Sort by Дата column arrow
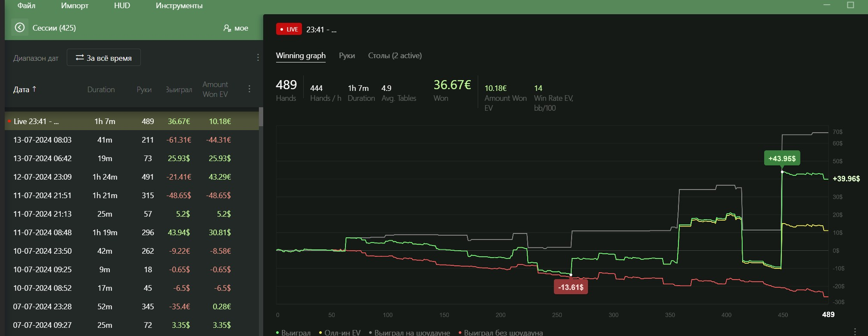 tap(34, 89)
